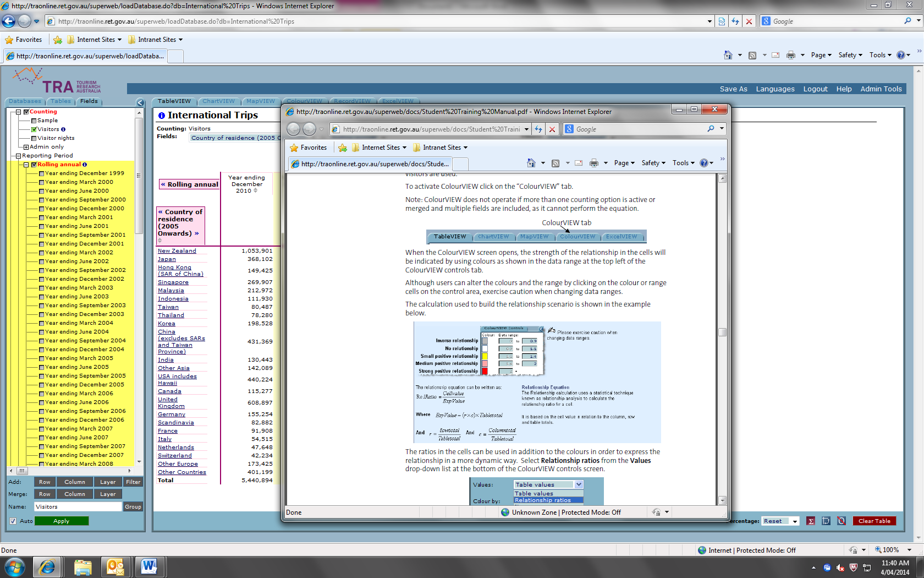Click the main window Back arrow button

click(x=8, y=21)
